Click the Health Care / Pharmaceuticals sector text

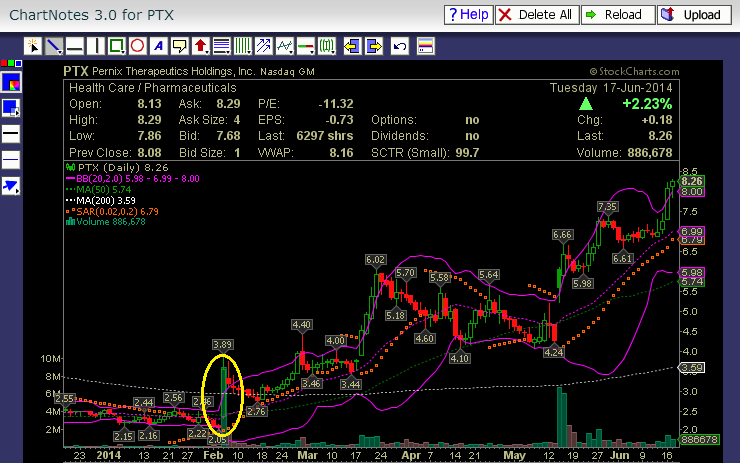coord(152,88)
